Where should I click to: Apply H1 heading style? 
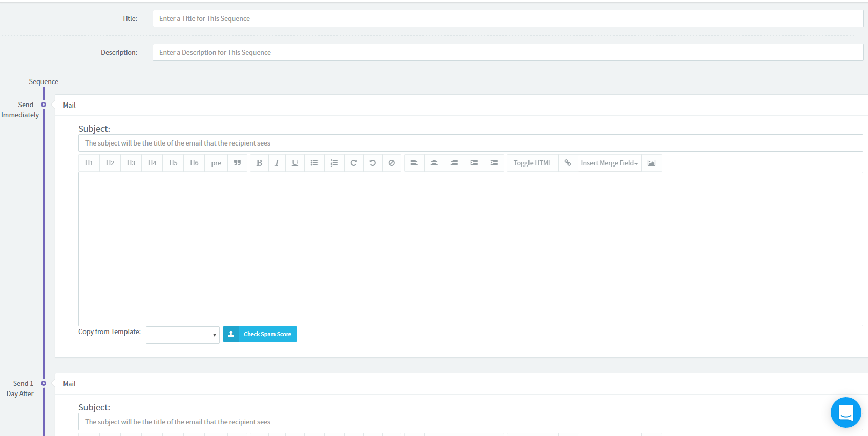tap(89, 163)
